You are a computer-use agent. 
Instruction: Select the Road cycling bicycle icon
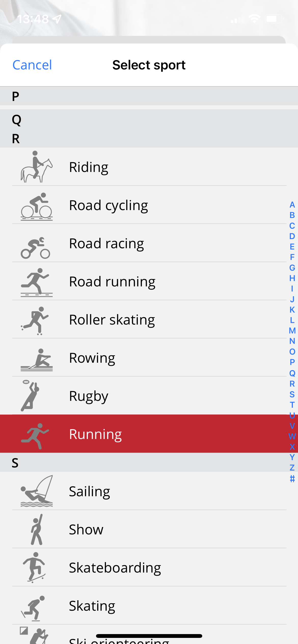coord(36,206)
